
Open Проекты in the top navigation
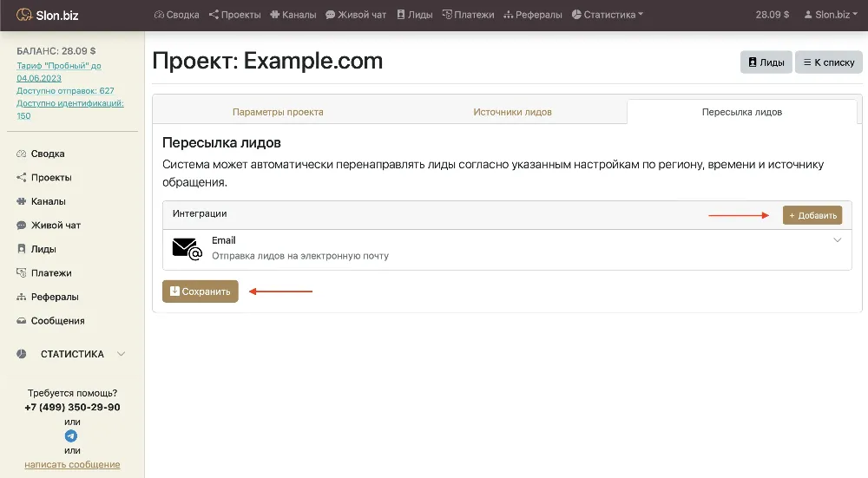click(x=234, y=15)
